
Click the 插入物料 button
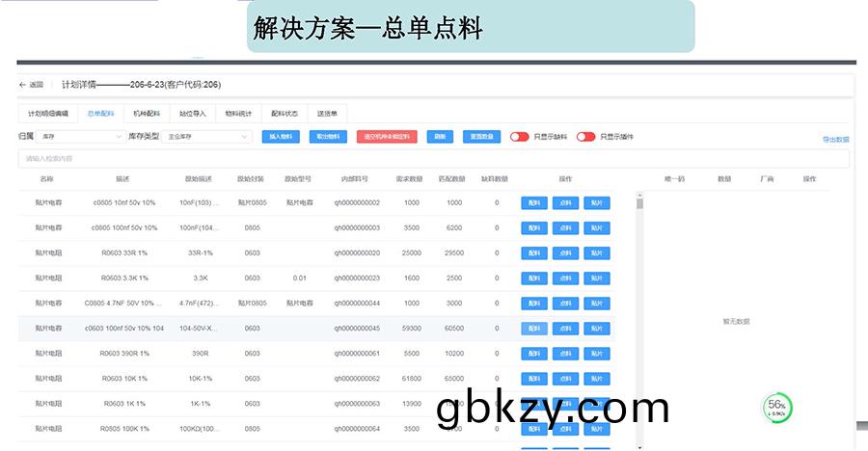pos(281,137)
